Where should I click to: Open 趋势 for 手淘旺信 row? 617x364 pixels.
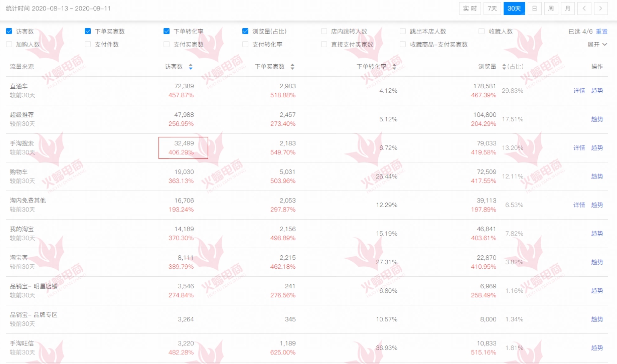pos(597,348)
